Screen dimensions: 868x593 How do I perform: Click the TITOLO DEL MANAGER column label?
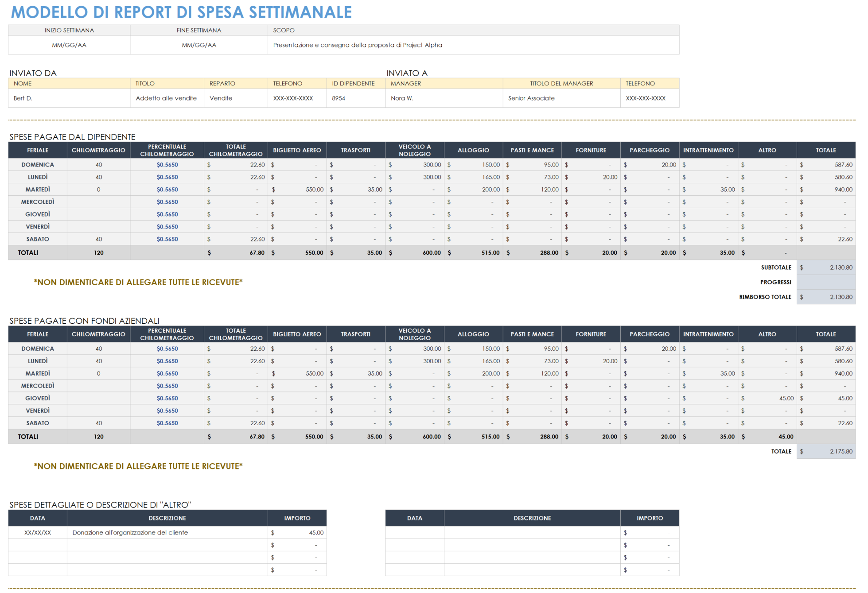(561, 83)
